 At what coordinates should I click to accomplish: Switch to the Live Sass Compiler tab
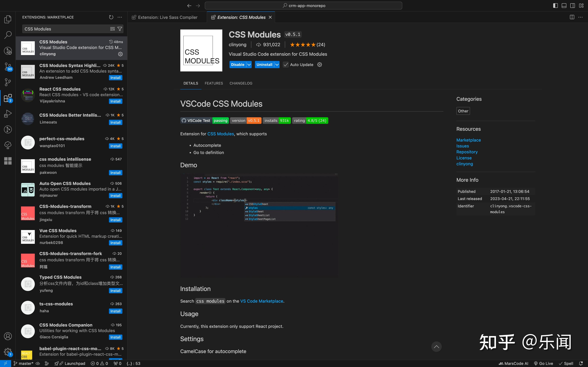[x=168, y=17]
